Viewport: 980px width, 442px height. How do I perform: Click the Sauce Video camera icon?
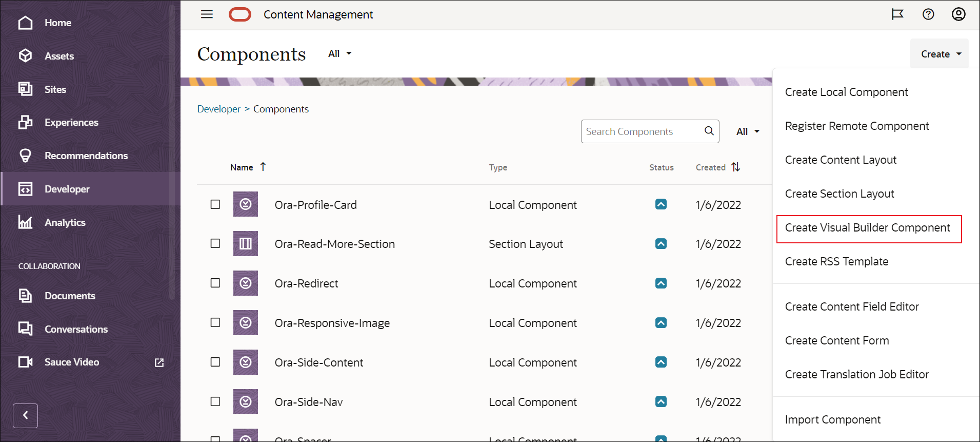[x=26, y=362]
